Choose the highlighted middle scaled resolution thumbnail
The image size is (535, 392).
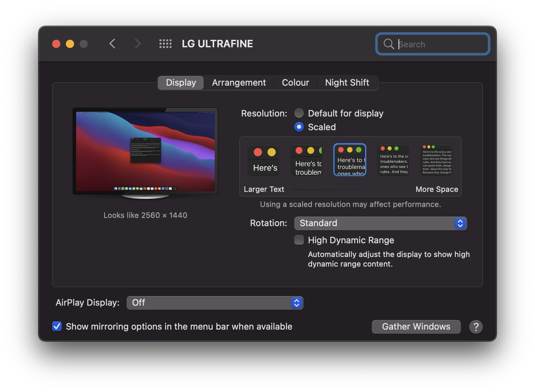click(x=350, y=160)
